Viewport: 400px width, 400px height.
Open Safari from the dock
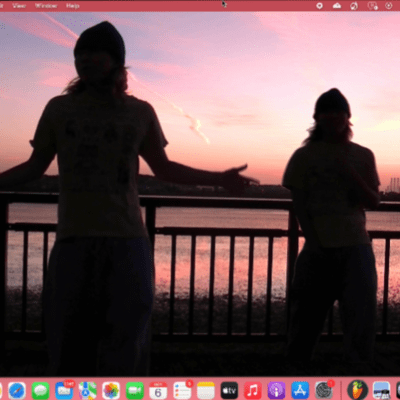17,390
